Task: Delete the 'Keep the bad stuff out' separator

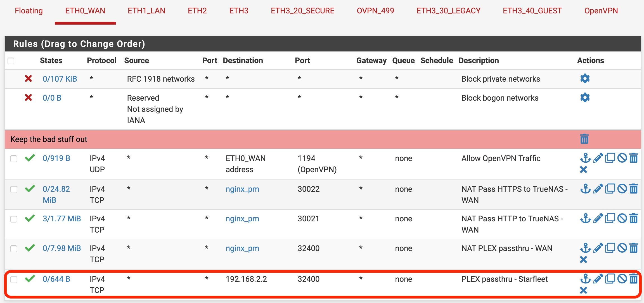Action: 584,139
